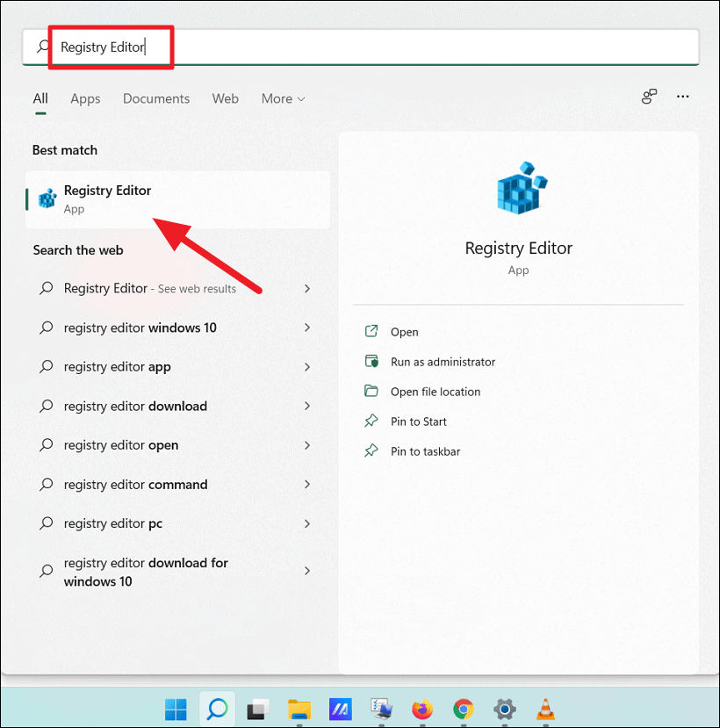The height and width of the screenshot is (728, 720).
Task: Click the search magnifier icon in search box
Action: (x=43, y=47)
